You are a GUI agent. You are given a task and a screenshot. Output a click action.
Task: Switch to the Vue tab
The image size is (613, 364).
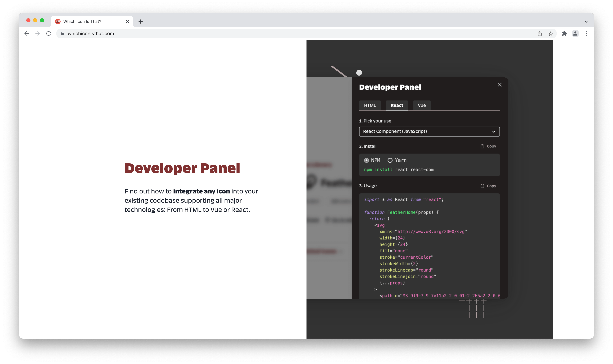coord(421,105)
